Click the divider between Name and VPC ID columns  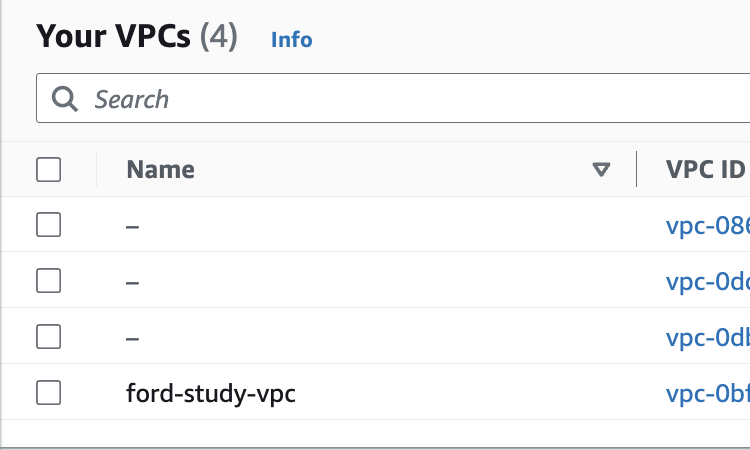click(x=636, y=169)
